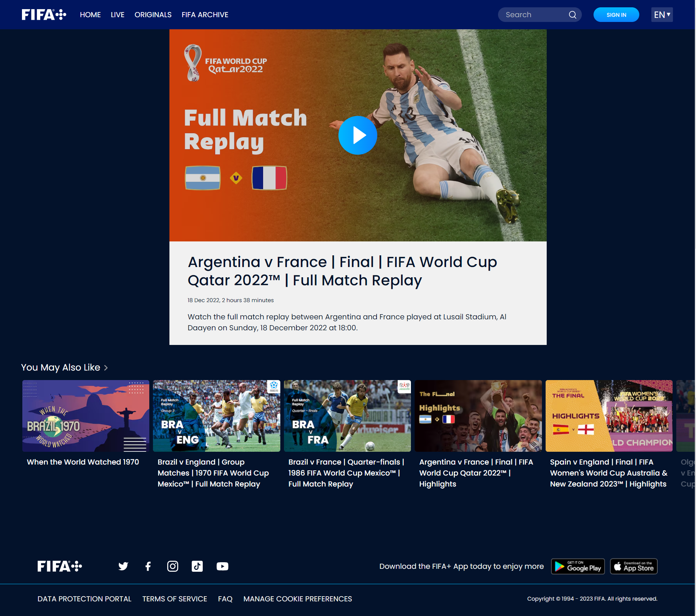Open the TikTok icon in footer
This screenshot has height=616, width=696.
coord(197,566)
